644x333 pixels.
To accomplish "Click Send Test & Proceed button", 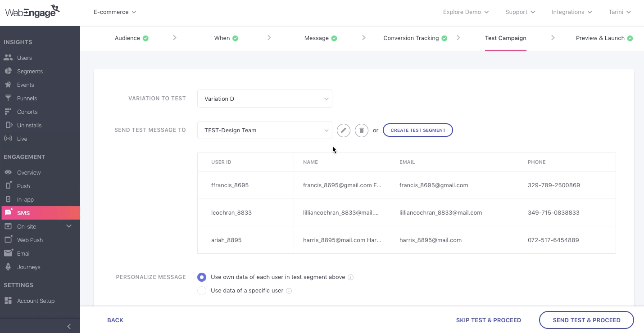I will point(587,320).
